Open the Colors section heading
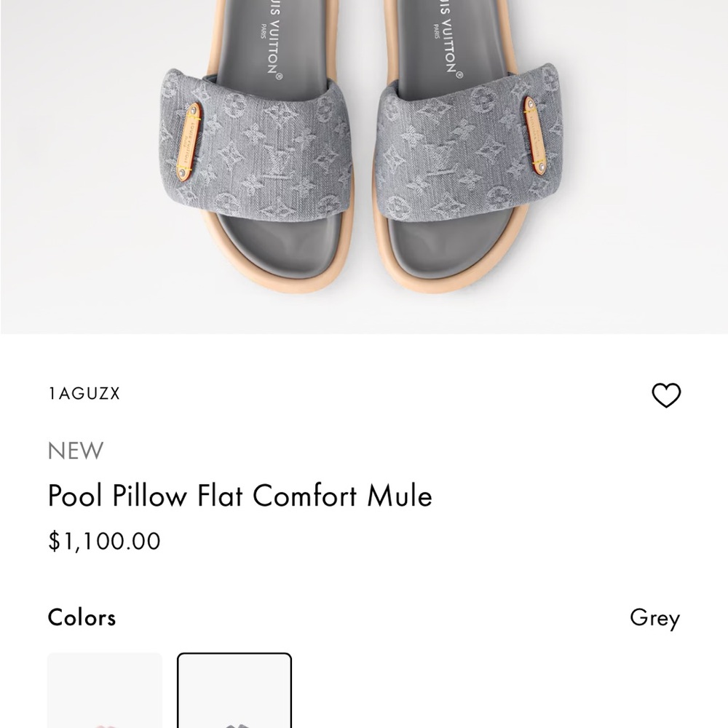This screenshot has height=728, width=728. [x=81, y=617]
